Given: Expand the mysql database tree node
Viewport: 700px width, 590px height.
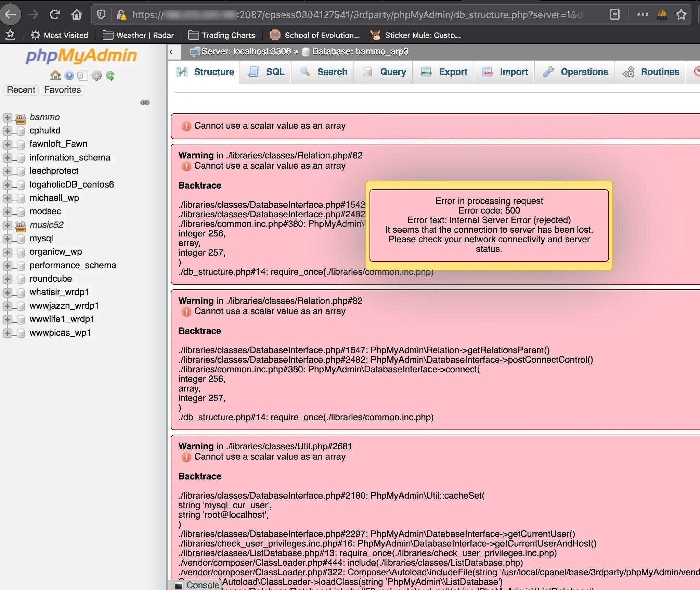Looking at the screenshot, I should coord(7,239).
